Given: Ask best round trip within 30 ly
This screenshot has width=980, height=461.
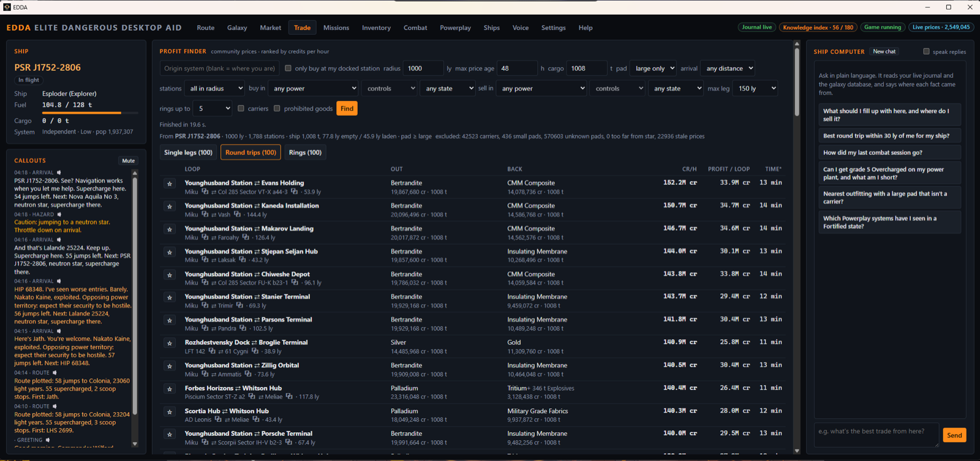Looking at the screenshot, I should pyautogui.click(x=889, y=136).
